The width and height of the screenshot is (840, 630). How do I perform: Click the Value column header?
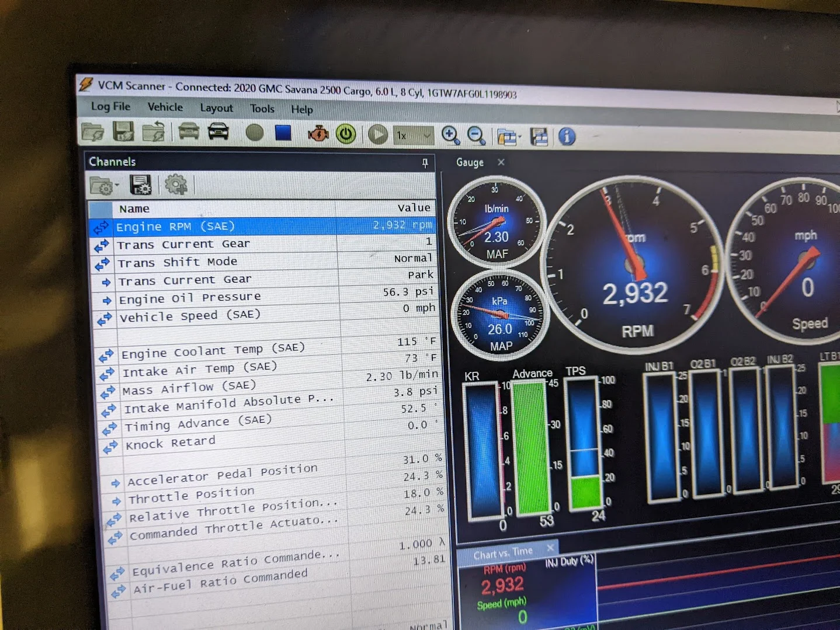click(x=385, y=208)
